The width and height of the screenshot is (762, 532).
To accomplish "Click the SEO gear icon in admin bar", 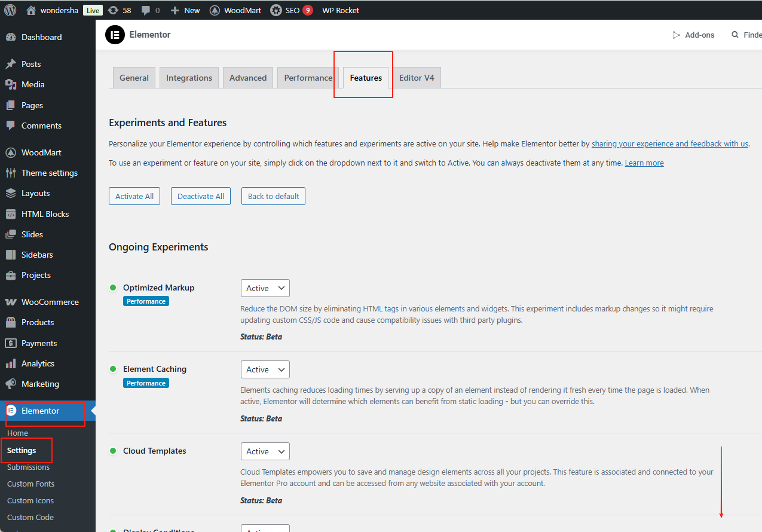I will coord(276,10).
